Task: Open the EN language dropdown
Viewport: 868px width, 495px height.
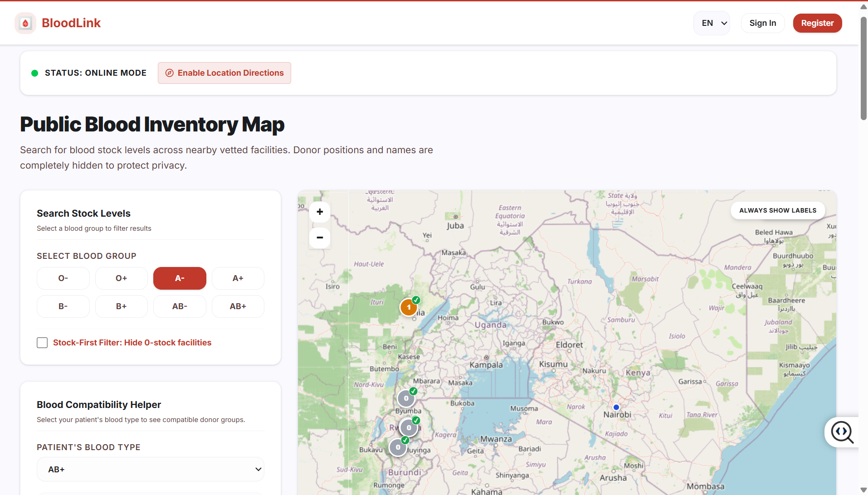Action: (712, 23)
